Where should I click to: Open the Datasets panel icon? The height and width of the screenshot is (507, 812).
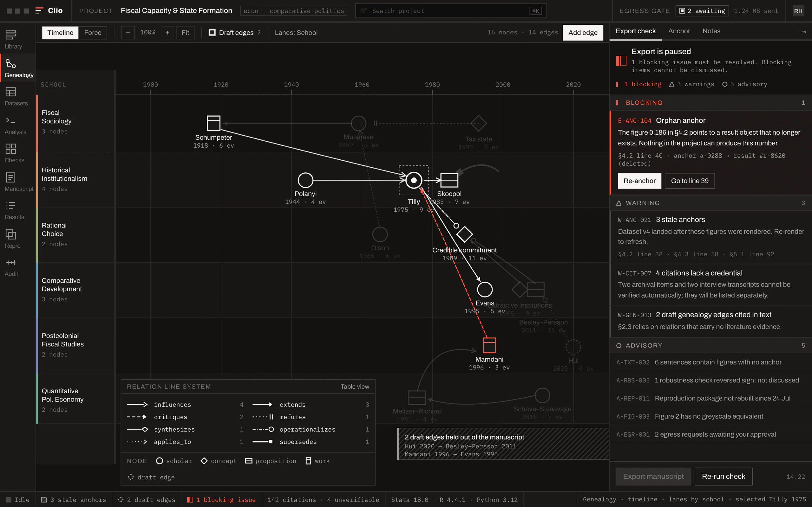(x=11, y=92)
